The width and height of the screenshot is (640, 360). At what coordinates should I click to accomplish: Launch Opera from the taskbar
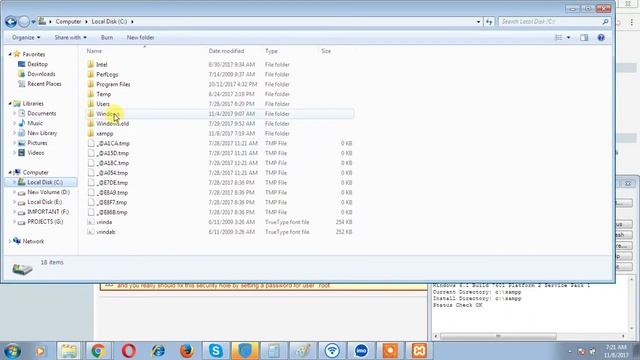click(x=129, y=351)
